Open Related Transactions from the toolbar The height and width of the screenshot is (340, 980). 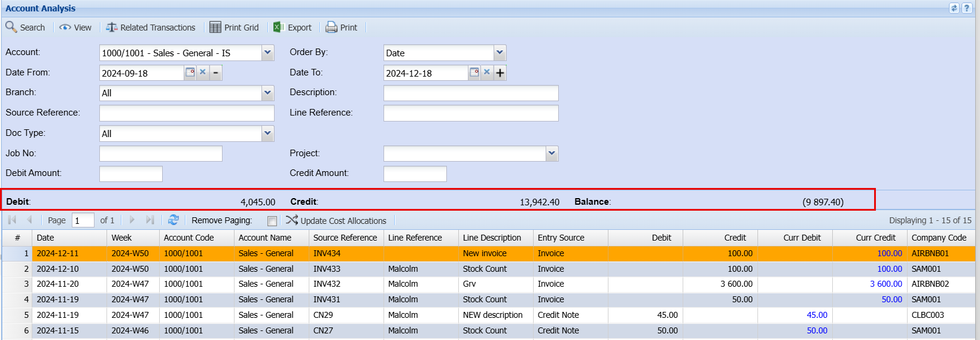(x=151, y=28)
